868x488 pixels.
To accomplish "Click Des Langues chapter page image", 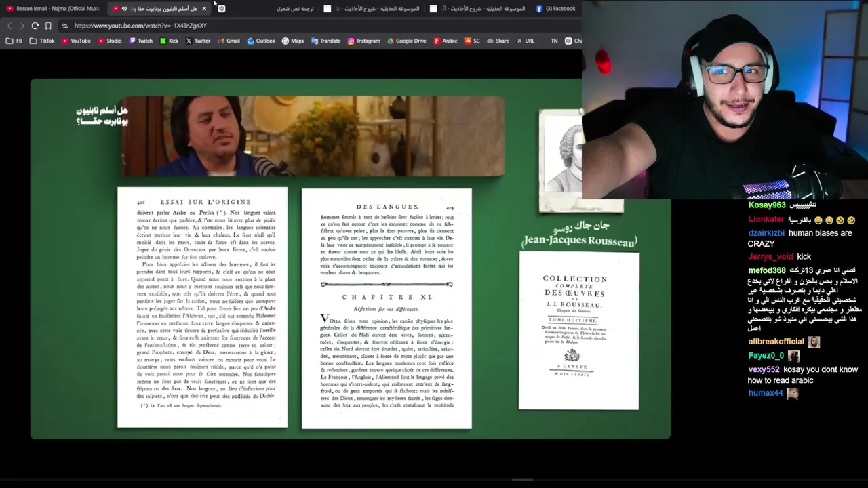I will point(387,308).
